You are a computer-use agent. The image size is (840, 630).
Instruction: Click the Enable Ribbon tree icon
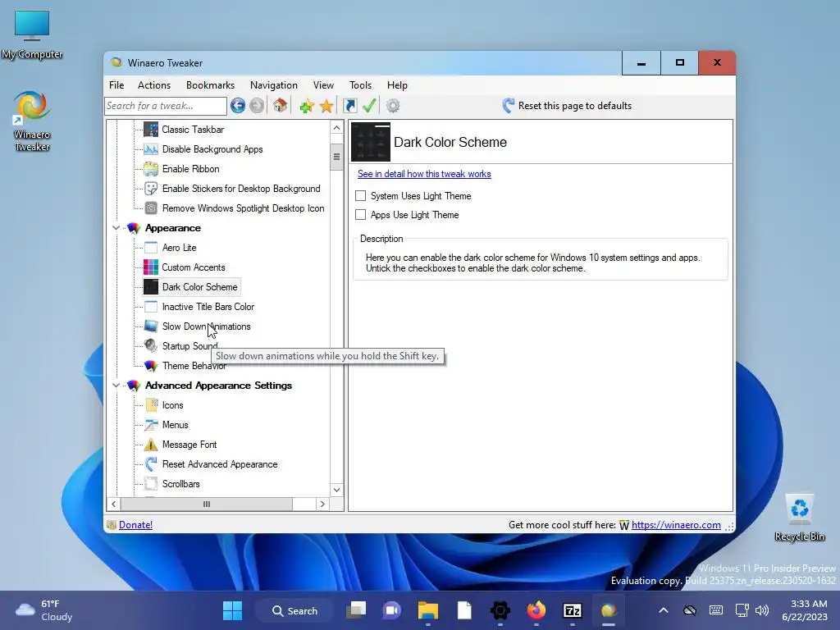151,169
